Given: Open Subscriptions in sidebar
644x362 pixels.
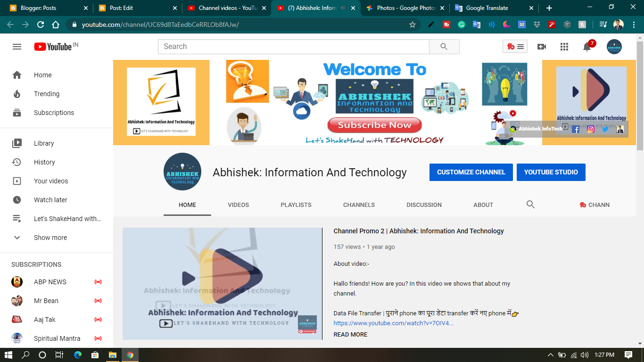Looking at the screenshot, I should [57, 113].
